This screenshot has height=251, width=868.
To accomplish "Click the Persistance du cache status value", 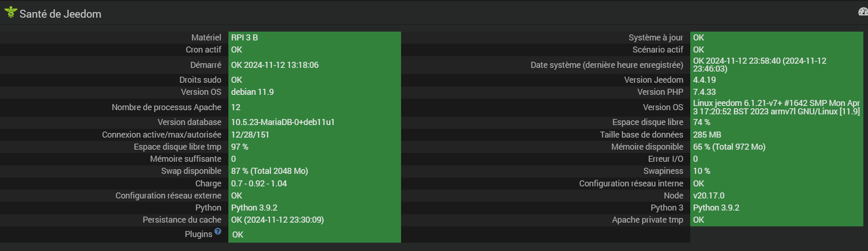I will click(x=277, y=220).
